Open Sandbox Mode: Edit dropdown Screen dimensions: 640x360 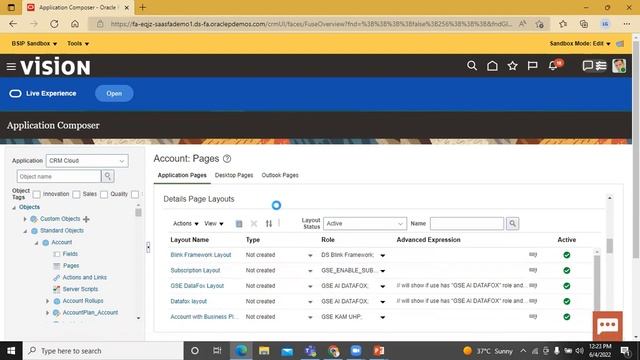(580, 43)
